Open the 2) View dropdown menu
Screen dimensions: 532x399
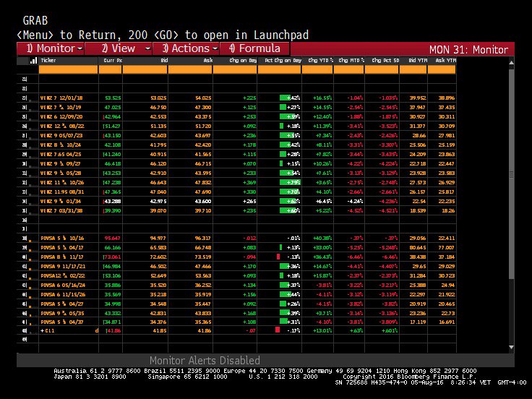[118, 48]
